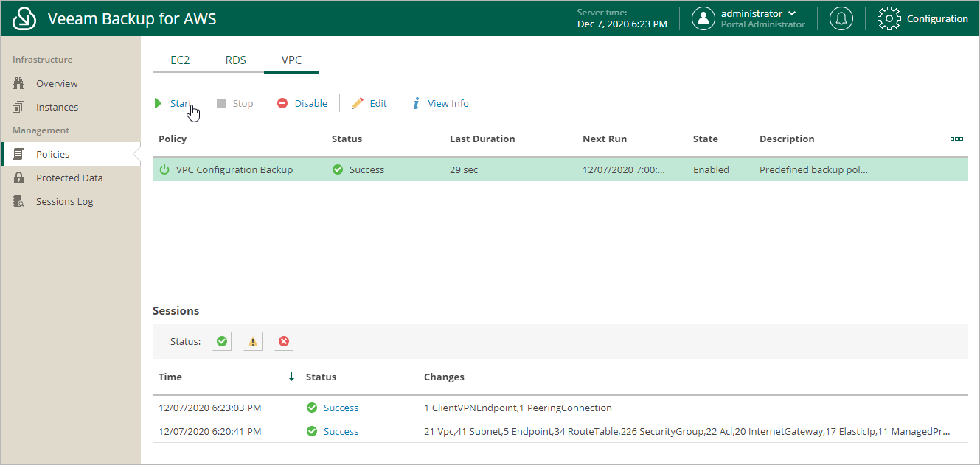Switch to the RDS tab
980x465 pixels.
pos(236,60)
